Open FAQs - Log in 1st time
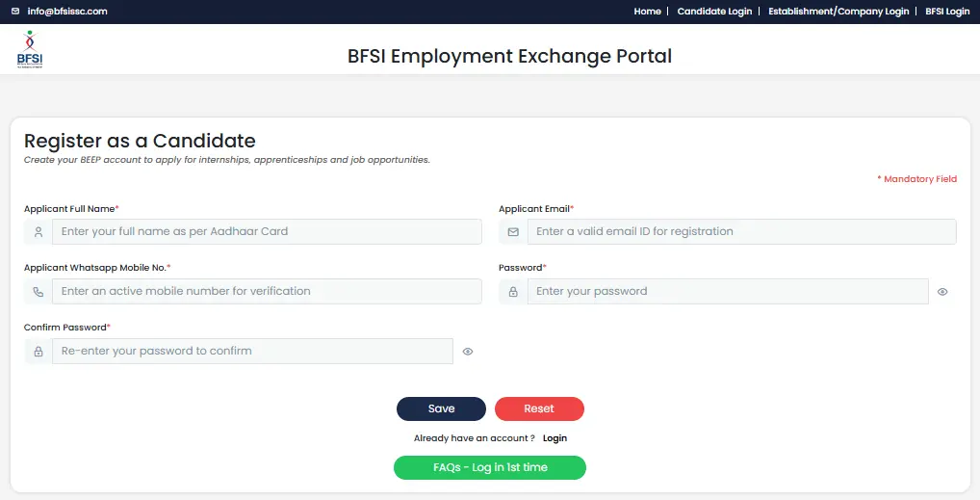 tap(490, 467)
